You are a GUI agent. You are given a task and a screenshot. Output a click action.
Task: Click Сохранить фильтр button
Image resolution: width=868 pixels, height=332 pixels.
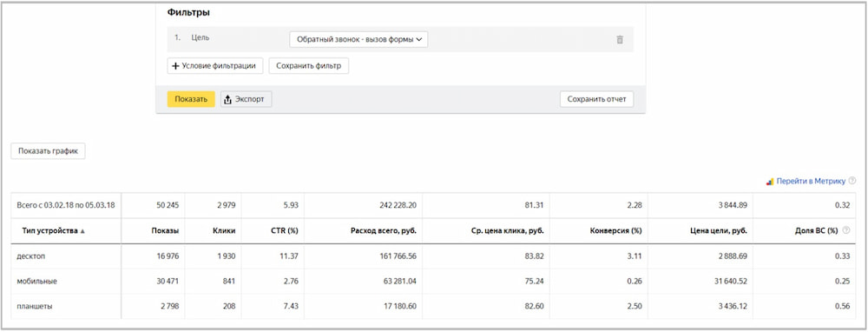(309, 66)
